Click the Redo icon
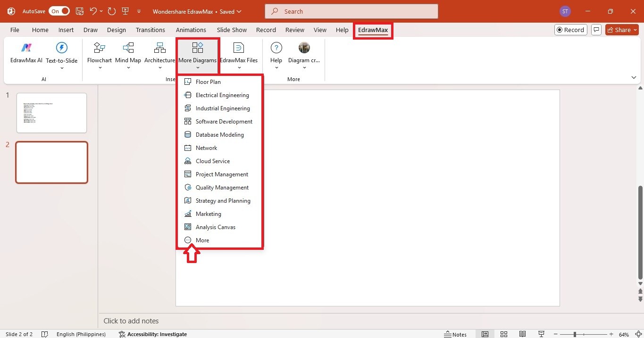 (112, 11)
